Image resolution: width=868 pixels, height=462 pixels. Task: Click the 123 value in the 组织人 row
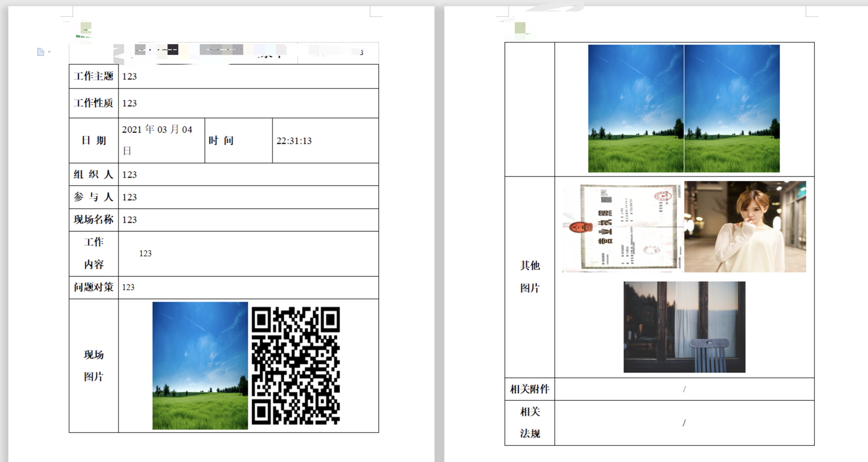pos(129,175)
